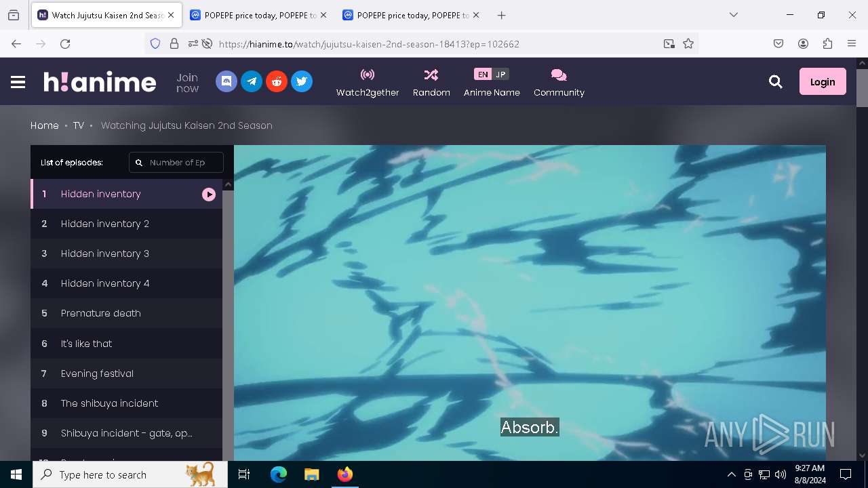Screen dimensions: 868x488
Task: Open Windows Start menu
Action: click(16, 474)
